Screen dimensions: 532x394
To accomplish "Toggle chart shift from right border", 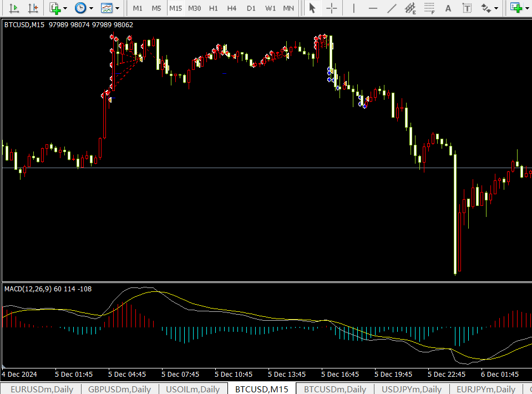I will (x=33, y=8).
